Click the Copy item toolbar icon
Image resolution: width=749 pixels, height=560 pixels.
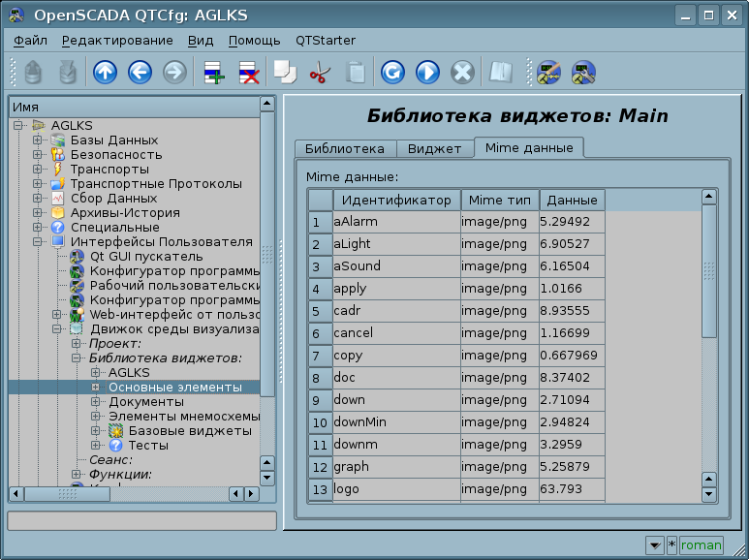point(285,73)
